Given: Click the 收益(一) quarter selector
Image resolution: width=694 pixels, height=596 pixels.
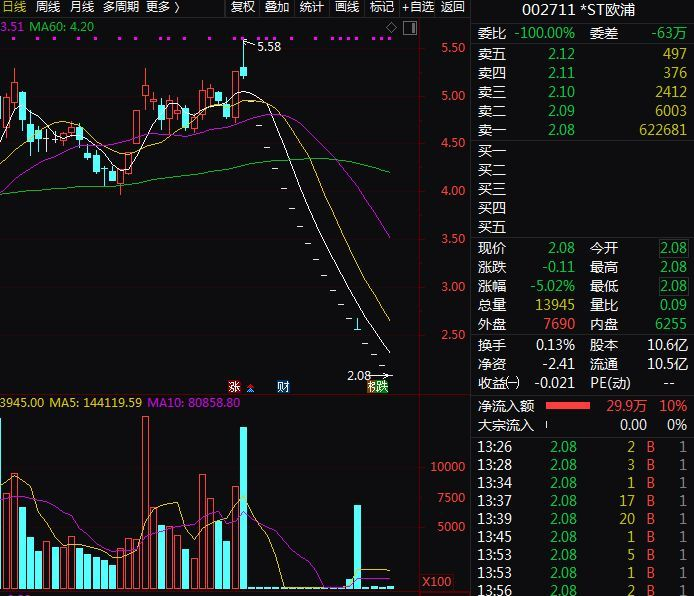Looking at the screenshot, I should [499, 382].
